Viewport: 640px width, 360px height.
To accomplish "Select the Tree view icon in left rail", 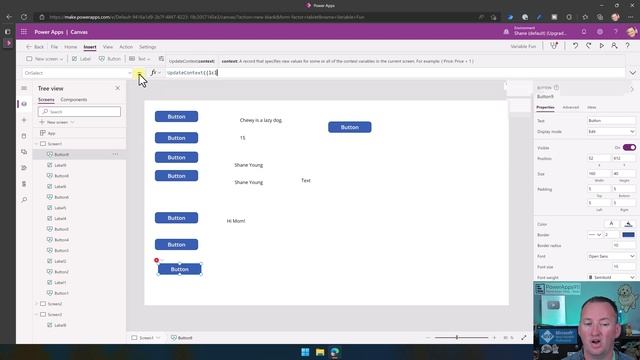I will coord(24,104).
